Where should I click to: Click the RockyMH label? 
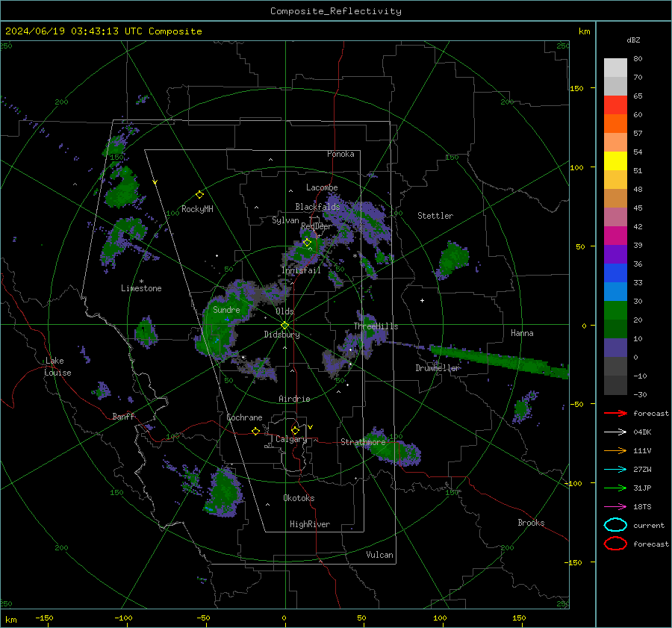coord(197,209)
